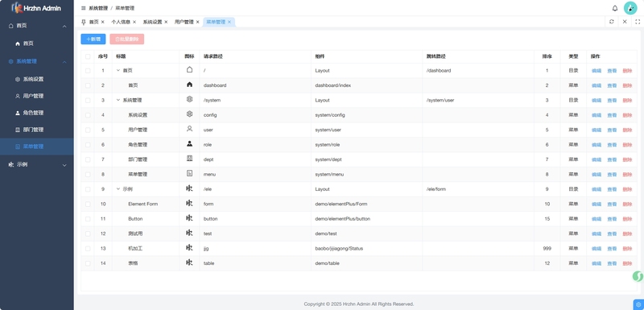The image size is (644, 310).
Task: Click the 排序 column header
Action: click(x=547, y=56)
